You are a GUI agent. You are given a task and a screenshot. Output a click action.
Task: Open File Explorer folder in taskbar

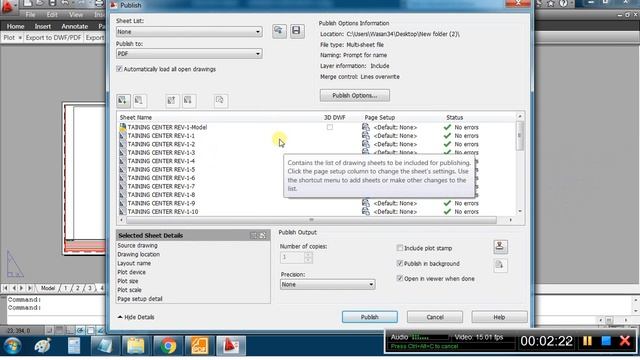point(136,346)
